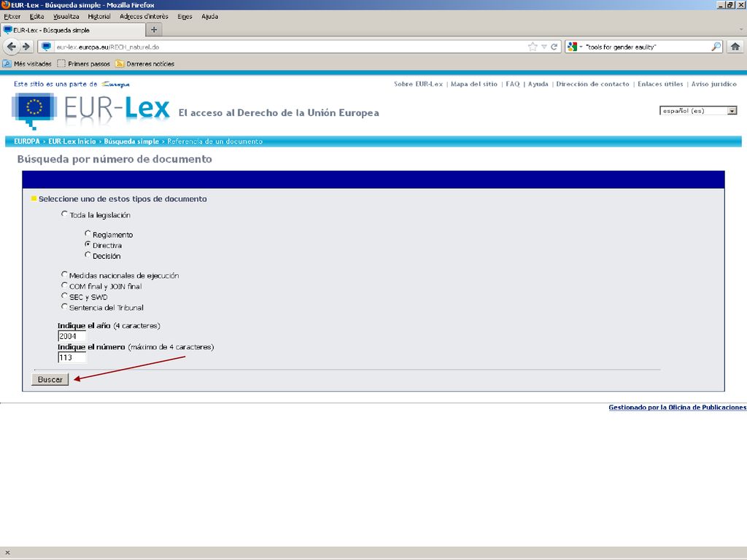Open the Més visitades bookmark
Viewport: 747px width, 560px height.
click(x=27, y=64)
